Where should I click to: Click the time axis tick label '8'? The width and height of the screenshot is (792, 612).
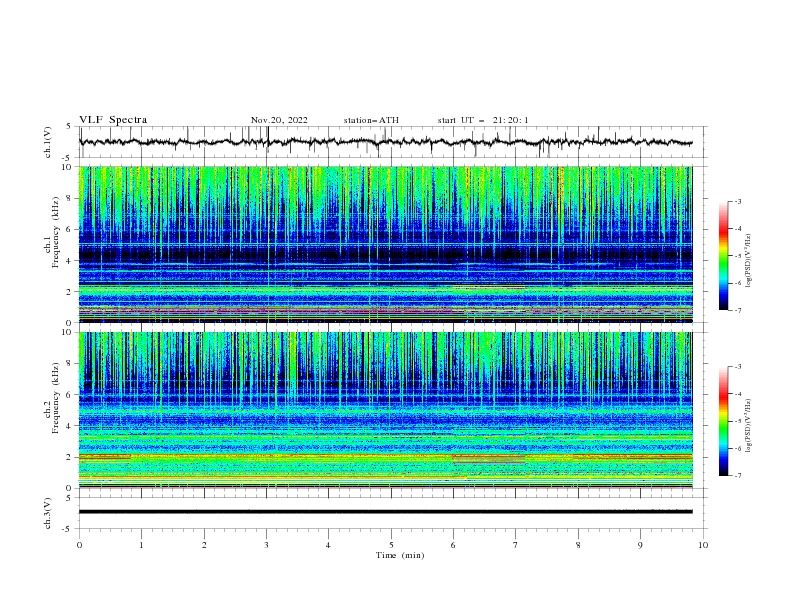(x=578, y=545)
